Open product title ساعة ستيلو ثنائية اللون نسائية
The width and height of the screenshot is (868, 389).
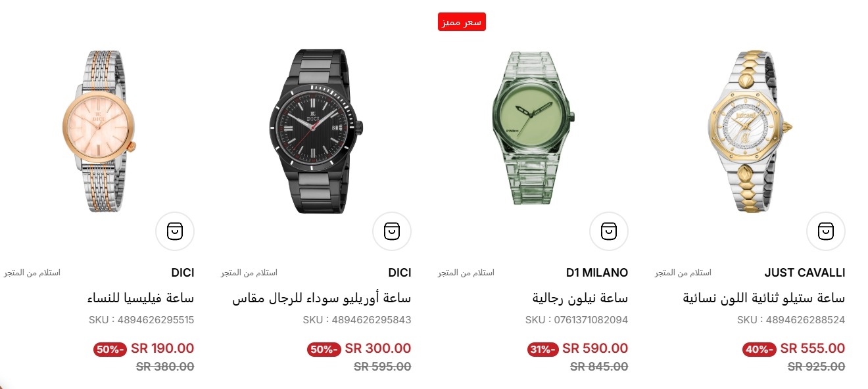765,298
